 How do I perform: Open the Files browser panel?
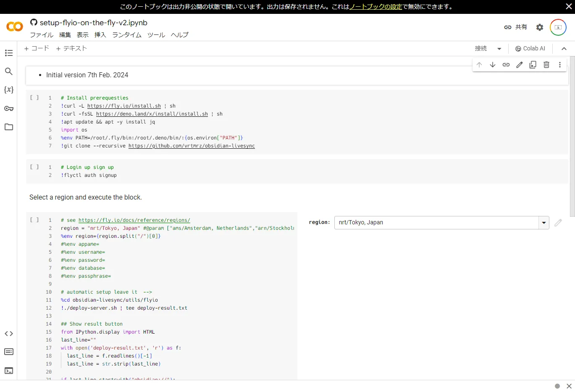point(9,127)
